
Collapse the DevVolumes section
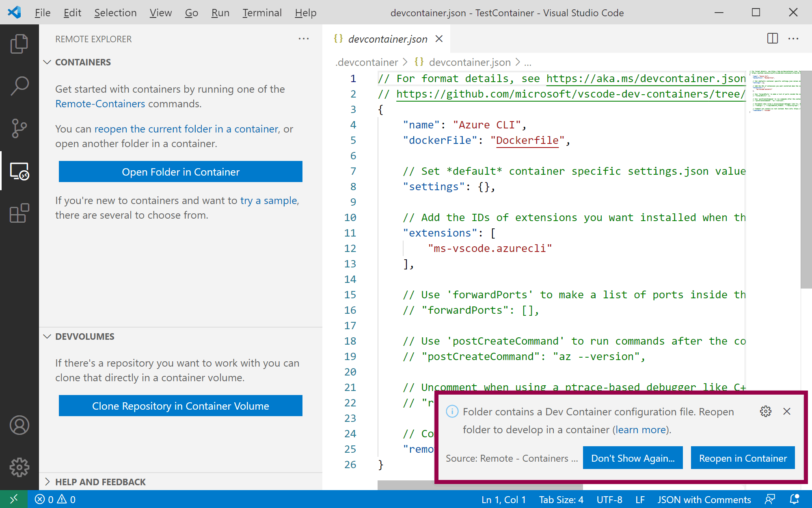48,336
